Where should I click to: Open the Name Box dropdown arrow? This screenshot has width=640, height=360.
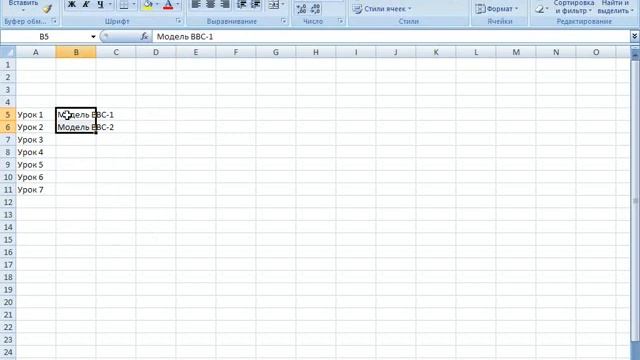point(93,37)
